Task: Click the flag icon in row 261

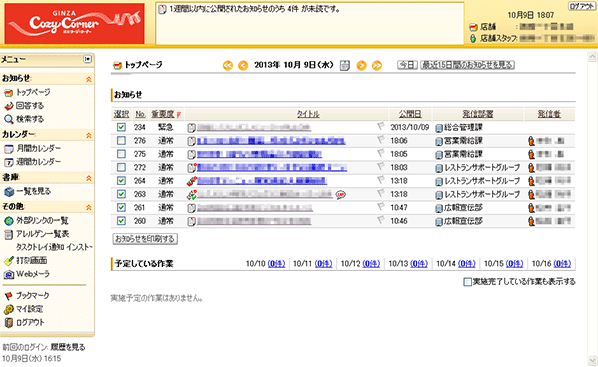Action: click(381, 206)
